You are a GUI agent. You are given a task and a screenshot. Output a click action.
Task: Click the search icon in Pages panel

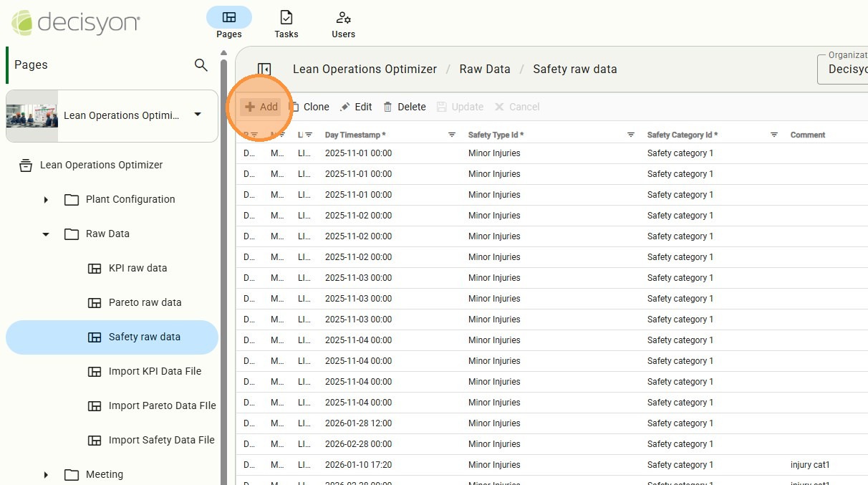pos(201,65)
